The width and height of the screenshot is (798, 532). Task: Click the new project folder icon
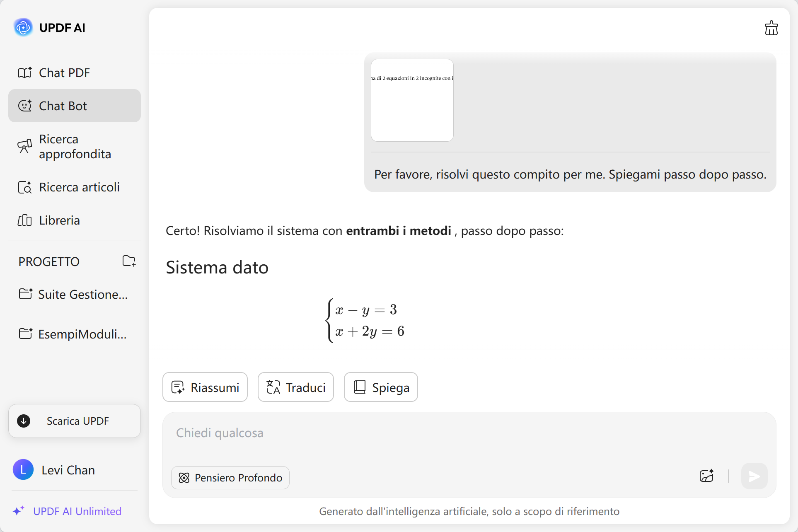129,261
